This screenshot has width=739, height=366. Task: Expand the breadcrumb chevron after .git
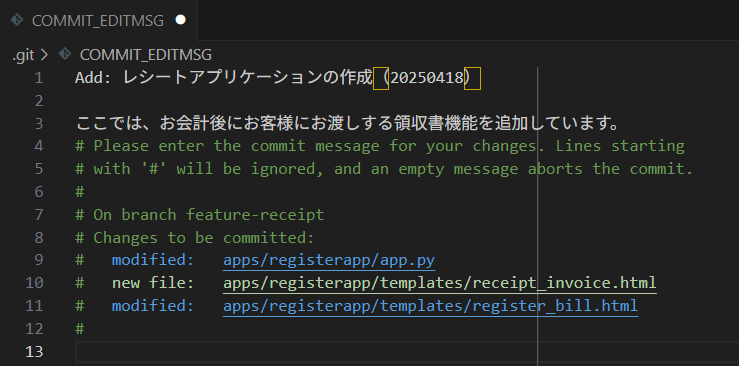tap(44, 55)
